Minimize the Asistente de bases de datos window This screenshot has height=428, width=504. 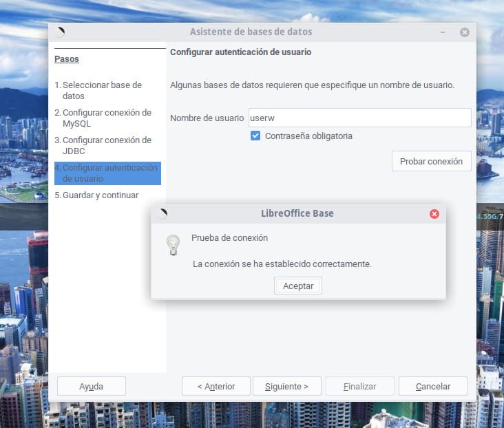[x=443, y=32]
